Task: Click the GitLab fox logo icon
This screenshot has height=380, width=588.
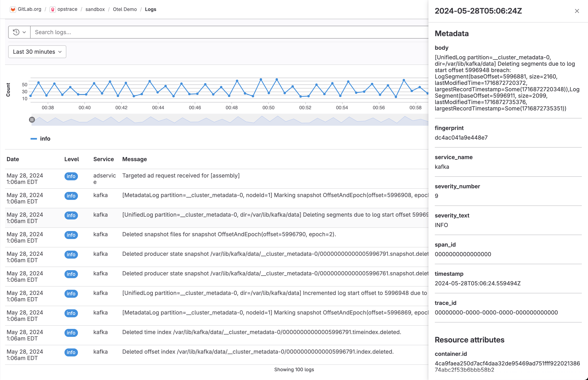Action: pyautogui.click(x=13, y=9)
